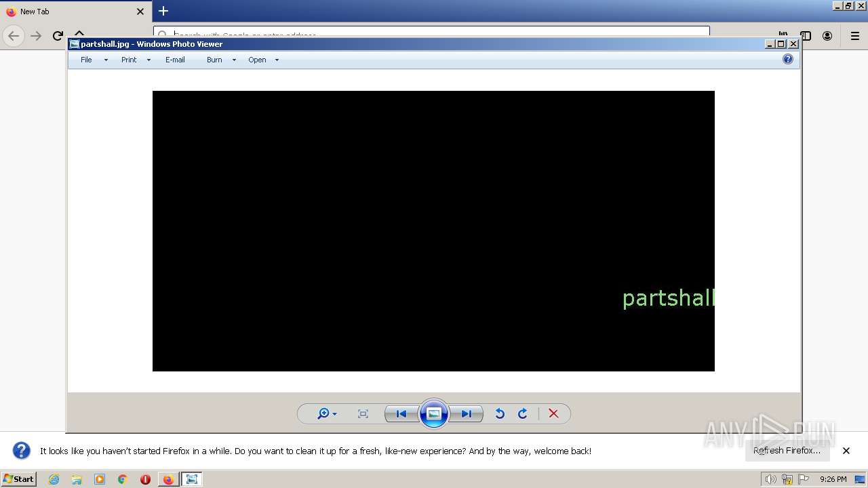Dismiss the Firefox refresh notification

point(846,451)
